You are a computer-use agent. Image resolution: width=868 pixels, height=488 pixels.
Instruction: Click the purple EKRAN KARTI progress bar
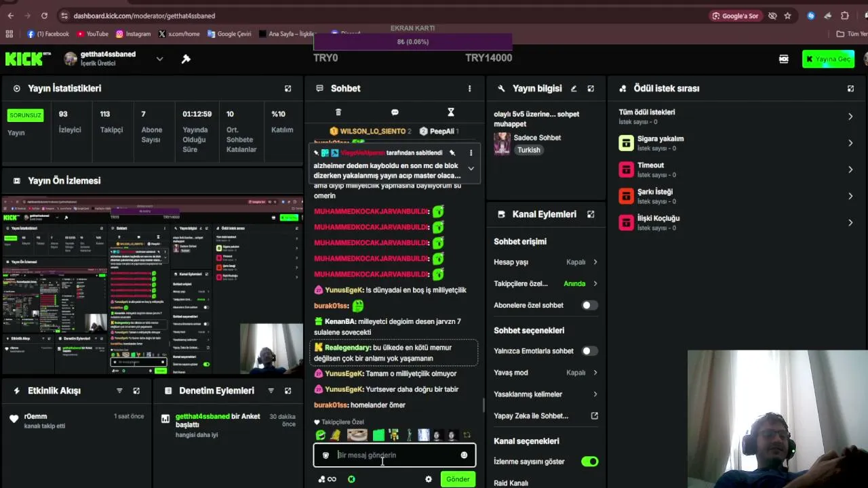point(413,42)
